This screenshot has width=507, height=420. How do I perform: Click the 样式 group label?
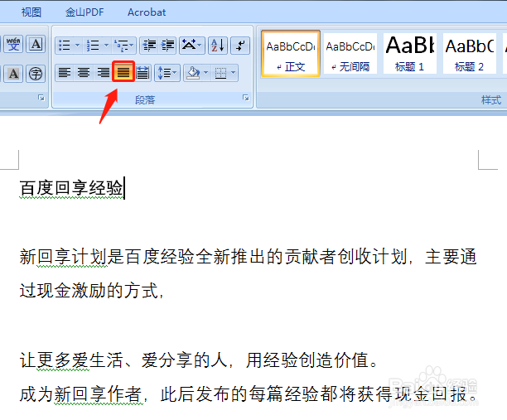491,99
